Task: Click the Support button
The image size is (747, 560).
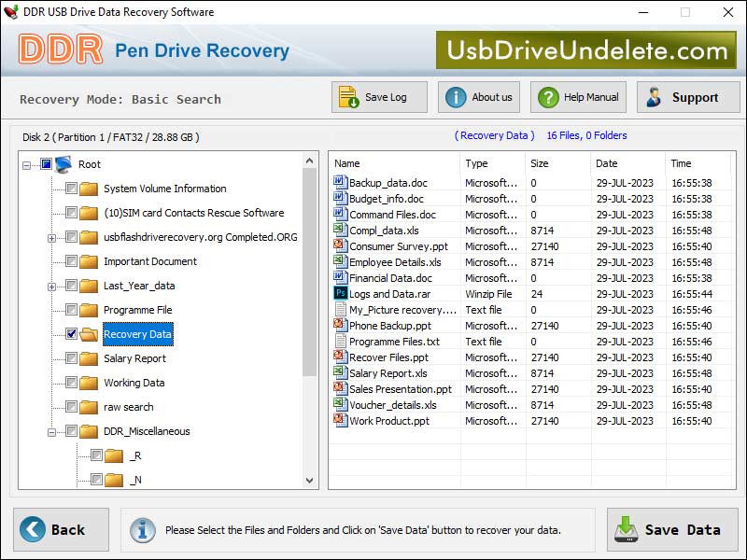Action: (688, 97)
